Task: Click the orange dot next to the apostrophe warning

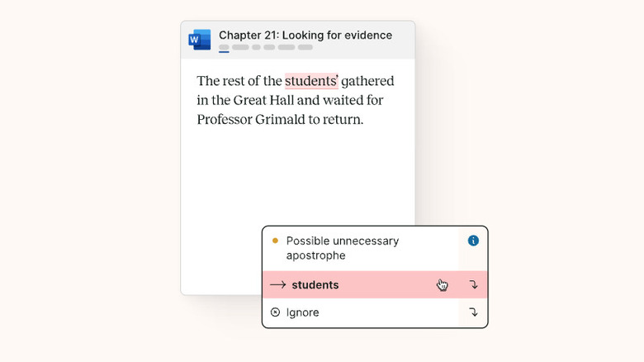Action: (275, 241)
